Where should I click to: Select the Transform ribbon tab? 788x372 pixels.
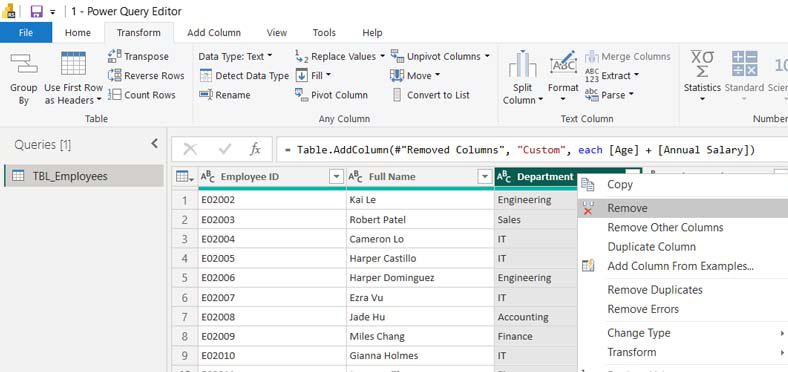(139, 33)
